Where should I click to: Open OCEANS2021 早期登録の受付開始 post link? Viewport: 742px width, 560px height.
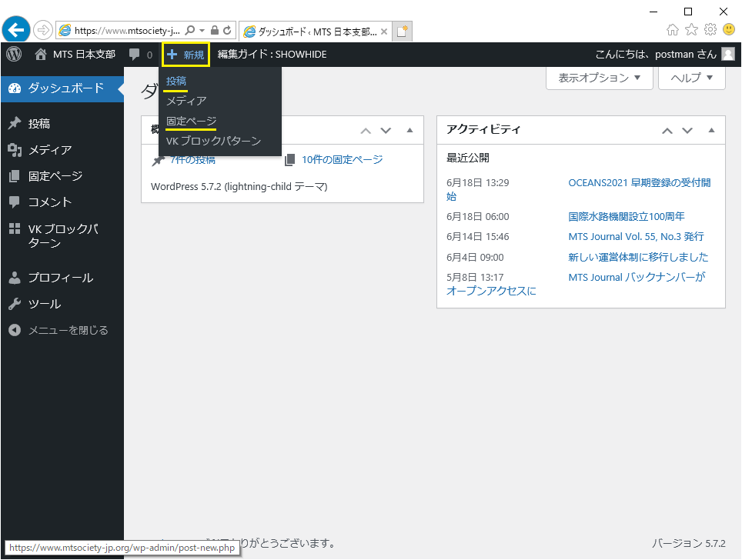(x=639, y=183)
